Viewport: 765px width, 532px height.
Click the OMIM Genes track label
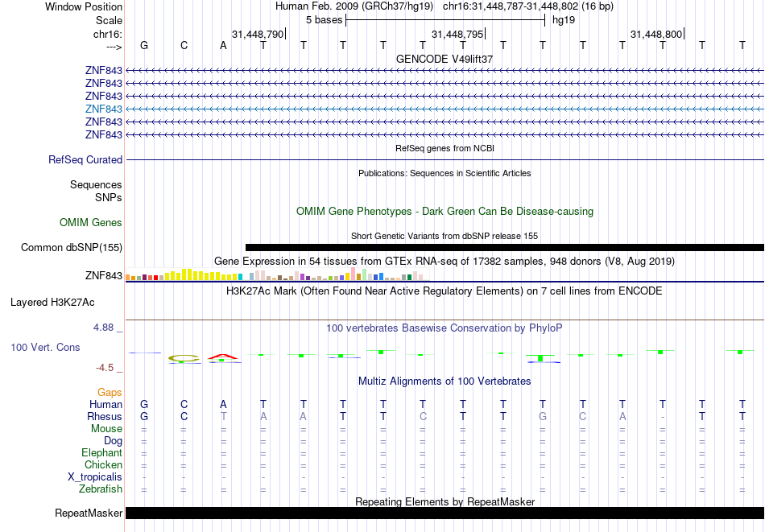click(x=91, y=222)
